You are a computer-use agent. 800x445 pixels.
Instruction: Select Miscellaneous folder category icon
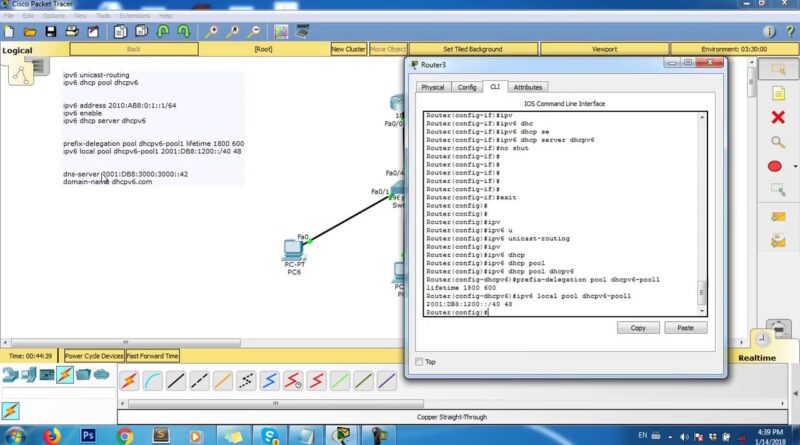tap(83, 375)
